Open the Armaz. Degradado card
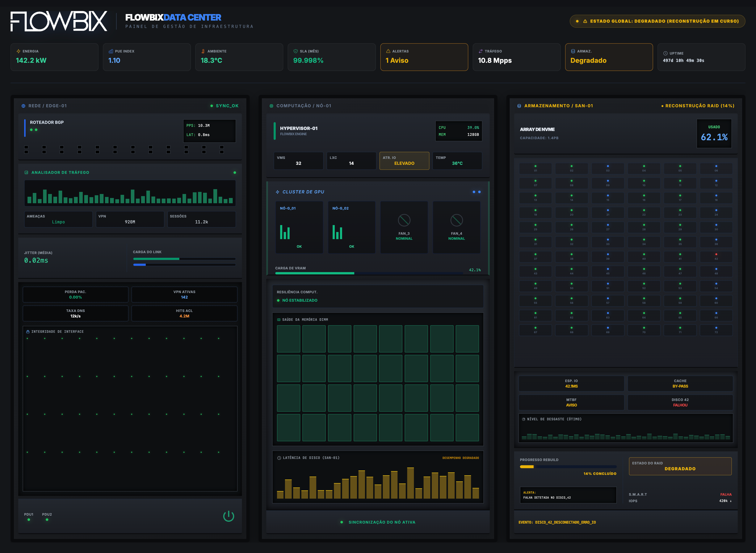Screen dimensions: 756x553 pyautogui.click(x=609, y=57)
